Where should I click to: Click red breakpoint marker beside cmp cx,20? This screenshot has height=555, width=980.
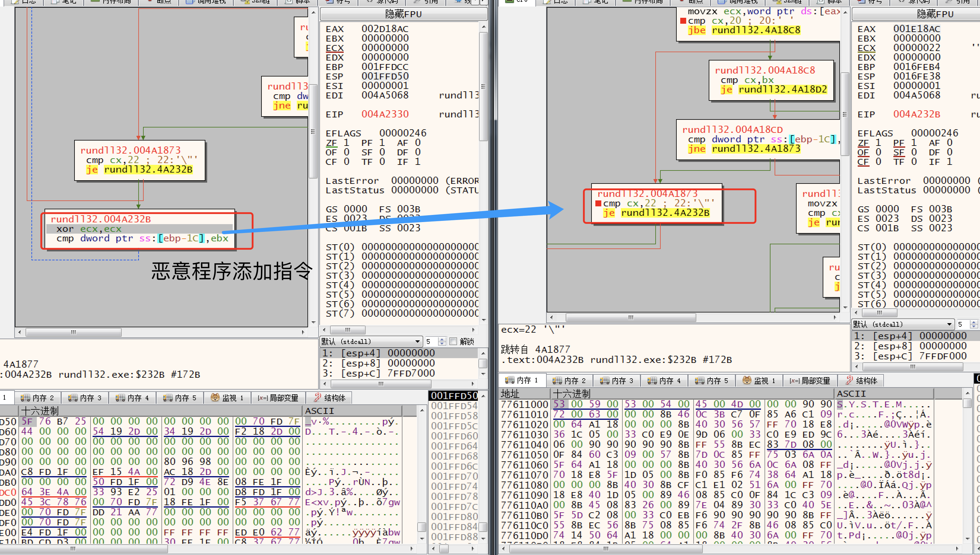click(x=683, y=20)
